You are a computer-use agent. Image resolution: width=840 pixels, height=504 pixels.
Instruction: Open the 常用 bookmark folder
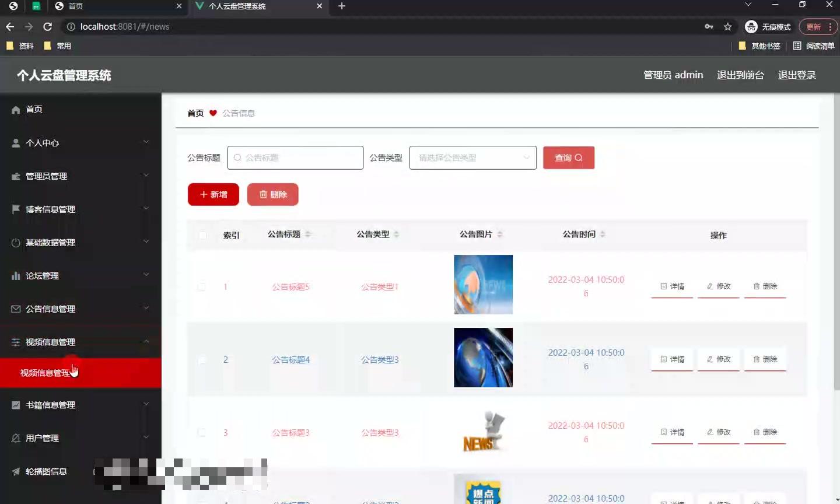click(x=58, y=45)
